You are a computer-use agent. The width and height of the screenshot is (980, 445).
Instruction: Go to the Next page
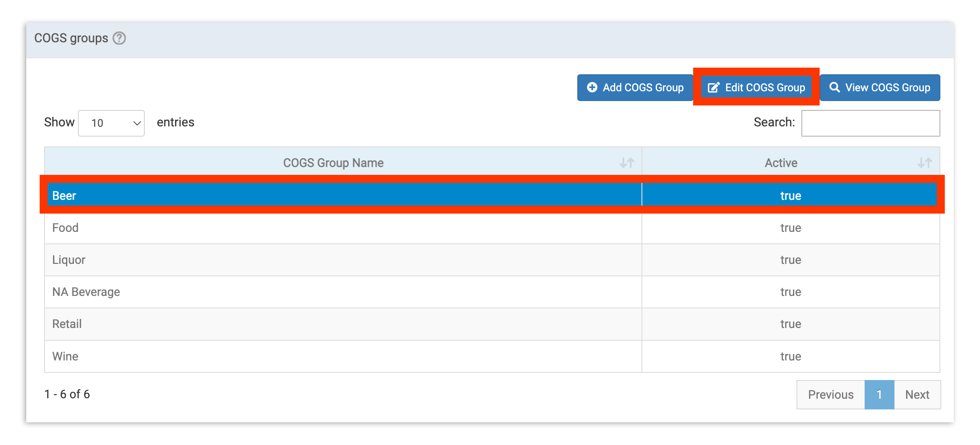pyautogui.click(x=917, y=395)
